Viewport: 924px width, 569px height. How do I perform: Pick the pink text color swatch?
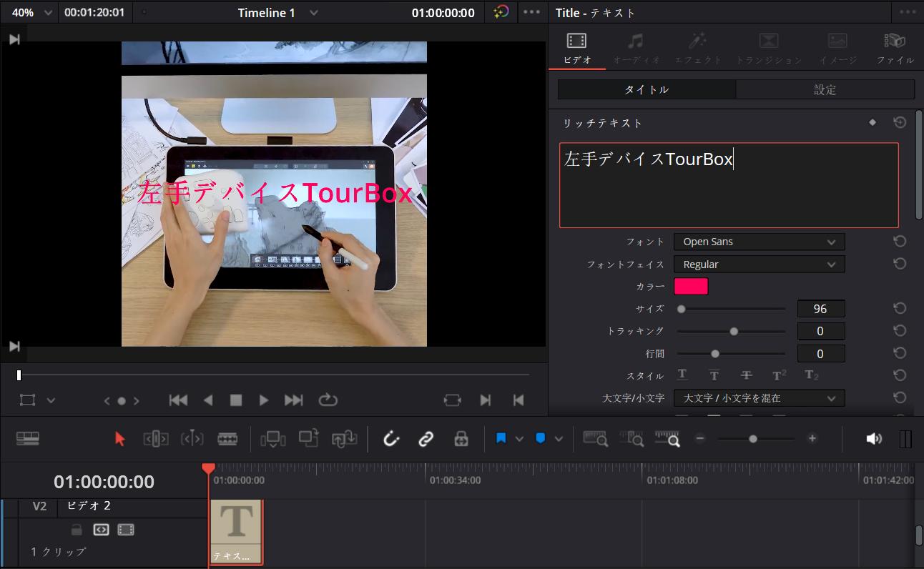[691, 287]
